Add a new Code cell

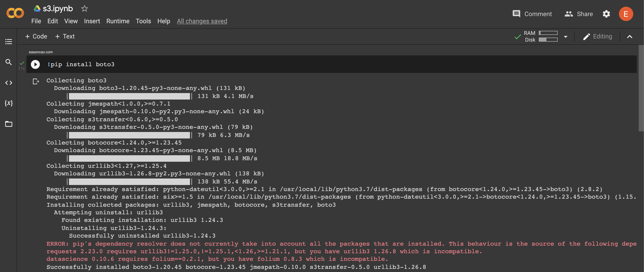pyautogui.click(x=36, y=36)
